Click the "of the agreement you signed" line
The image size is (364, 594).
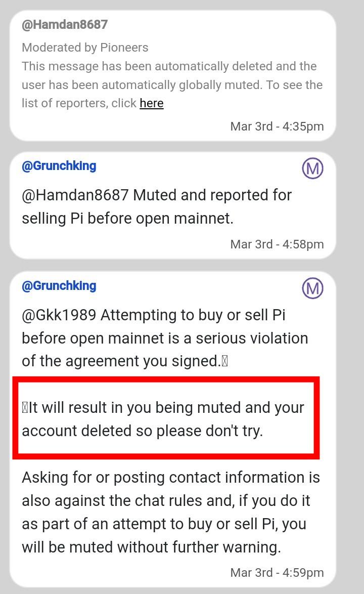(121, 361)
